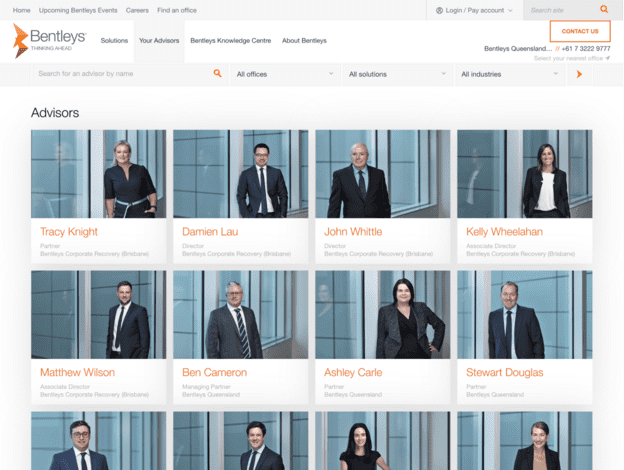Click the user account icon beside Login
Image resolution: width=624 pixels, height=470 pixels.
pos(439,10)
